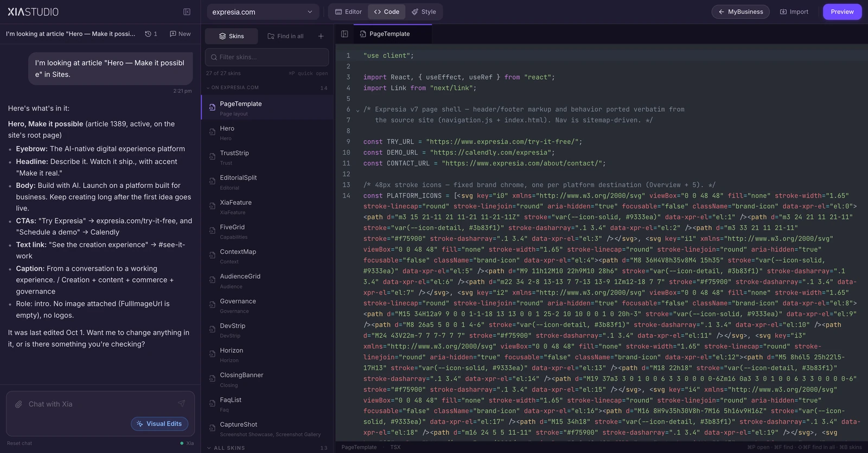Click the Skins layers icon
This screenshot has height=453, width=868.
[222, 36]
